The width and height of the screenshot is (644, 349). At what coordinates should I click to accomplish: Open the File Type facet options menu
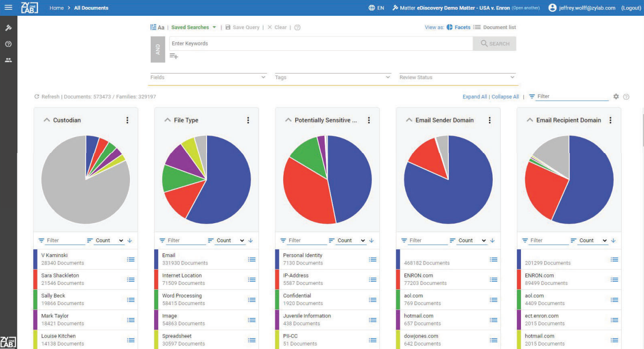click(x=248, y=120)
